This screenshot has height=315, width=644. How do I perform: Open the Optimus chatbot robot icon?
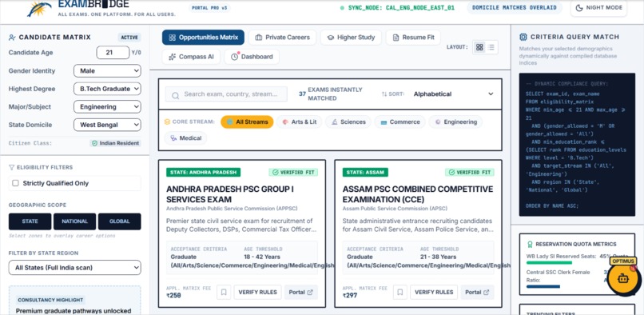[623, 278]
